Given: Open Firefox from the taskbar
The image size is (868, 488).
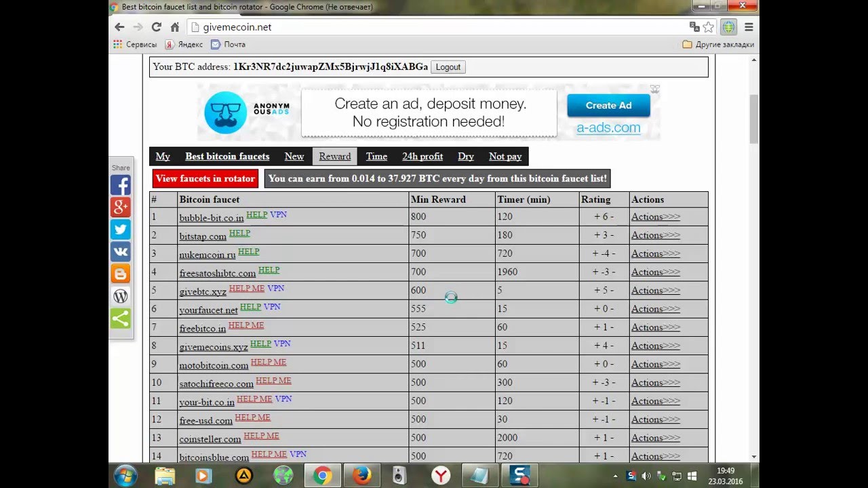Looking at the screenshot, I should coord(362,476).
